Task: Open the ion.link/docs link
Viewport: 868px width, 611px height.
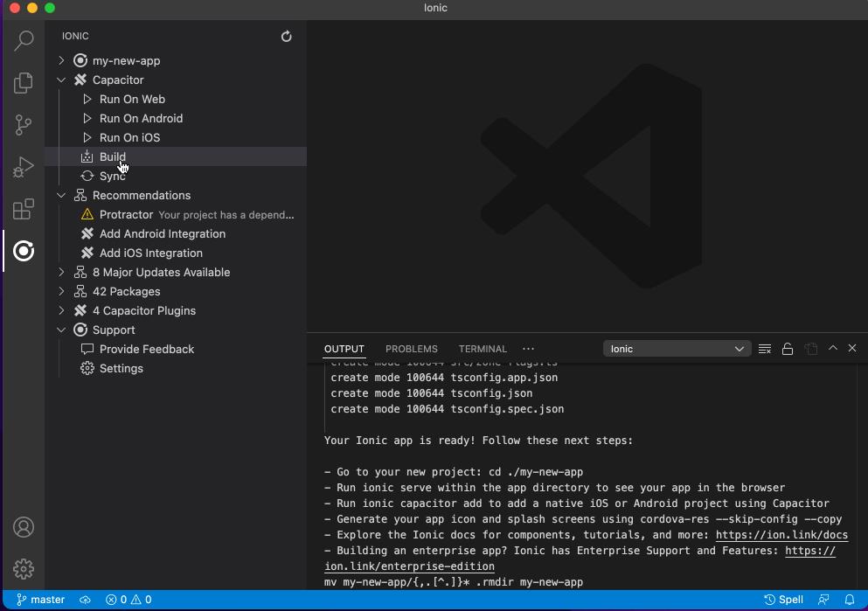Action: coord(781,535)
